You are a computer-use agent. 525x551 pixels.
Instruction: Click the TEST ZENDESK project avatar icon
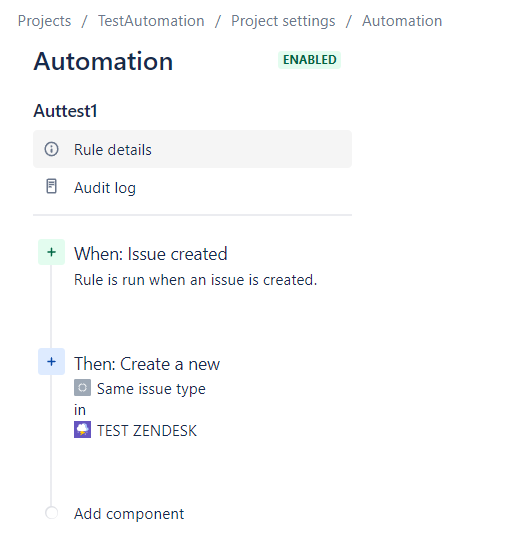coord(82,430)
